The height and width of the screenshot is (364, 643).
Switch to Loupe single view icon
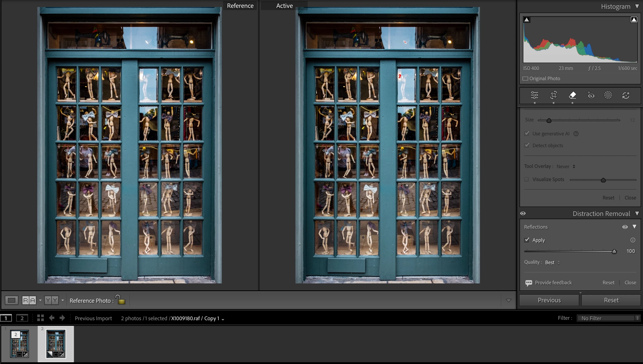tap(11, 300)
